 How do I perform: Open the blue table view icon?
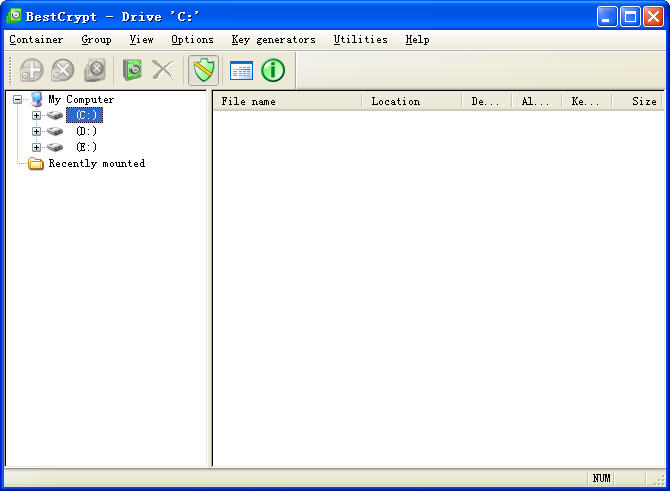[241, 70]
